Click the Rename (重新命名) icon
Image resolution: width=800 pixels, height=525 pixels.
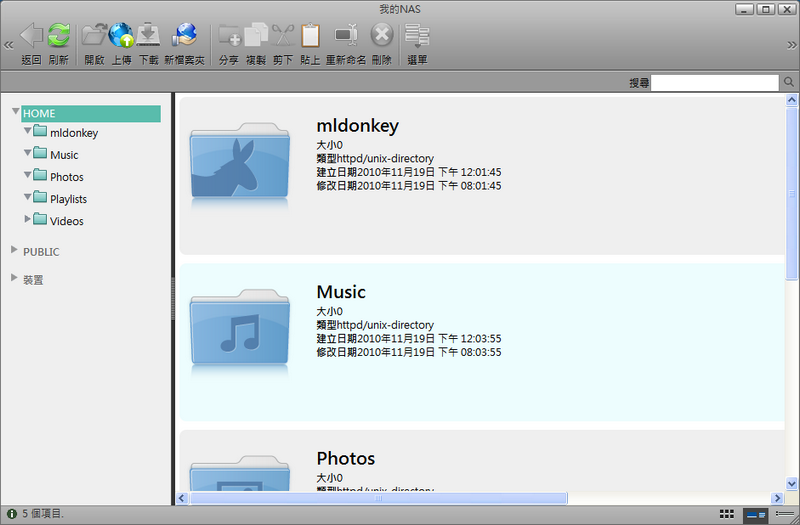pyautogui.click(x=346, y=36)
